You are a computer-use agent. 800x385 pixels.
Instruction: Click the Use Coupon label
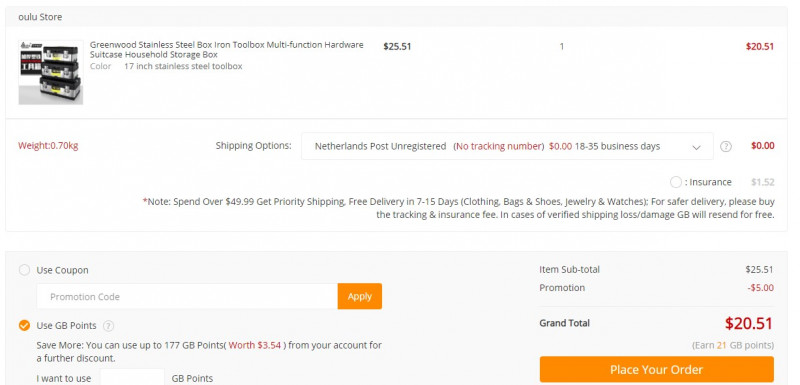[x=62, y=270]
